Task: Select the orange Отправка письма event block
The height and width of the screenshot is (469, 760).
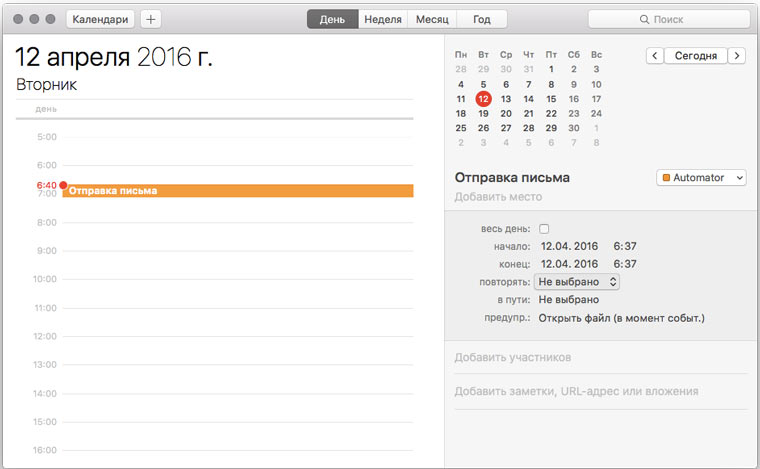Action: click(238, 190)
